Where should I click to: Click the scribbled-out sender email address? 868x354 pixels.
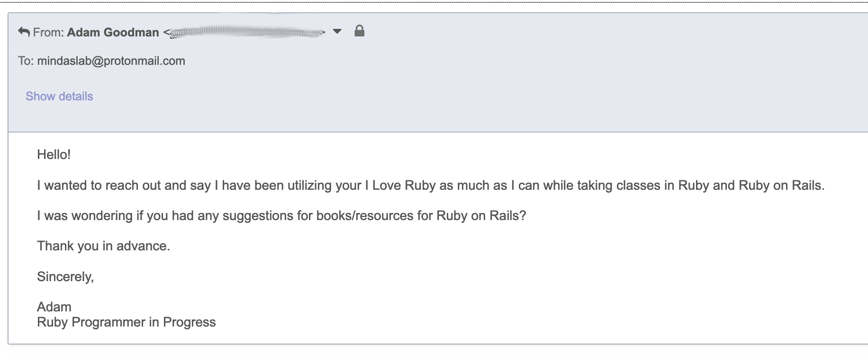(x=246, y=33)
